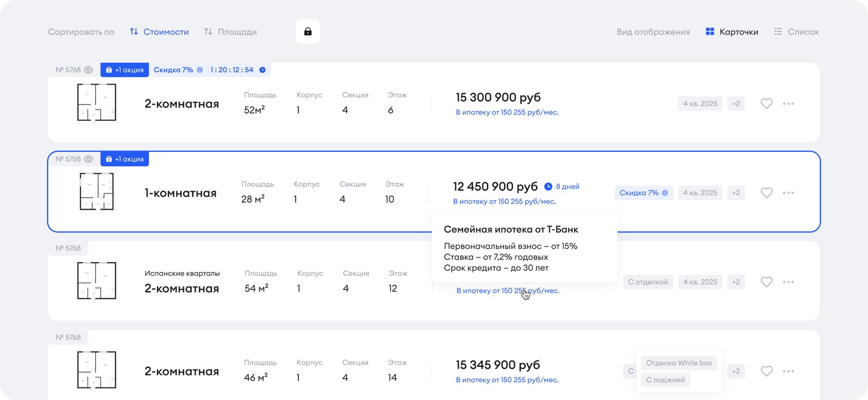Image resolution: width=868 pixels, height=400 pixels.
Task: Favorite the Испанские кварталы apartment
Action: (x=767, y=282)
